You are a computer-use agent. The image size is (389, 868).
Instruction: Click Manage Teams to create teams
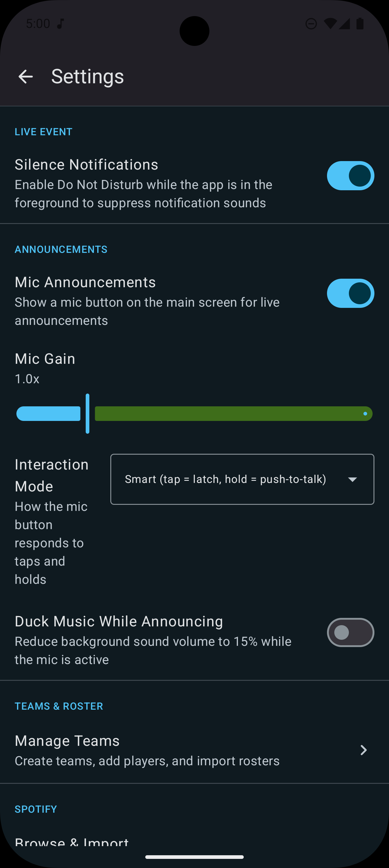point(135,750)
